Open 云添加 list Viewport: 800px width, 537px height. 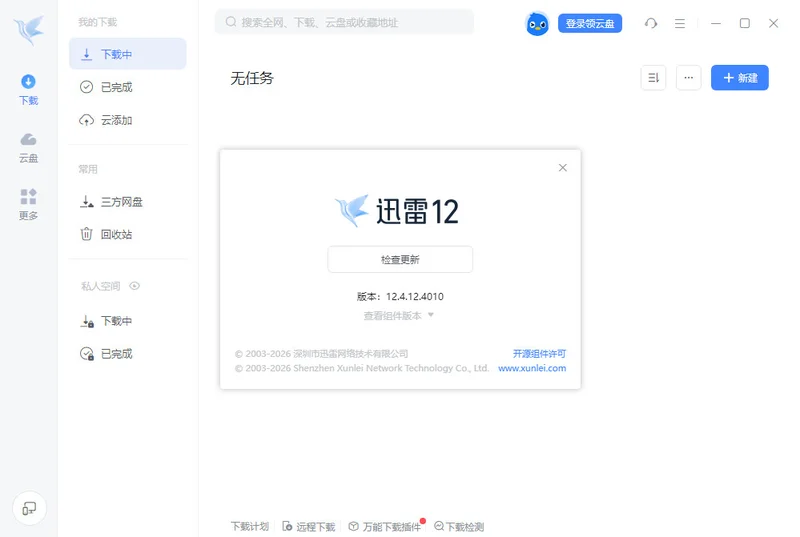(x=128, y=120)
